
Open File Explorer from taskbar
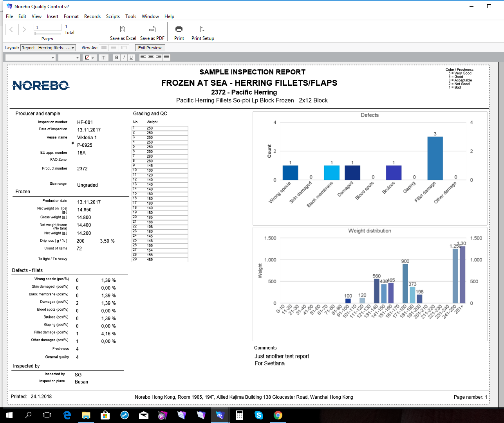tap(86, 415)
